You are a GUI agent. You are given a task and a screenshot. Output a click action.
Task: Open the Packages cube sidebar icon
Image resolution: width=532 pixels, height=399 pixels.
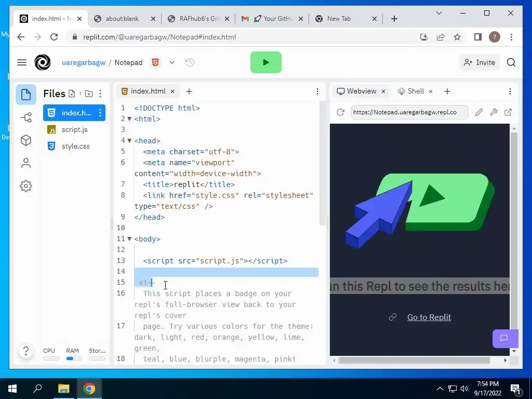click(26, 140)
